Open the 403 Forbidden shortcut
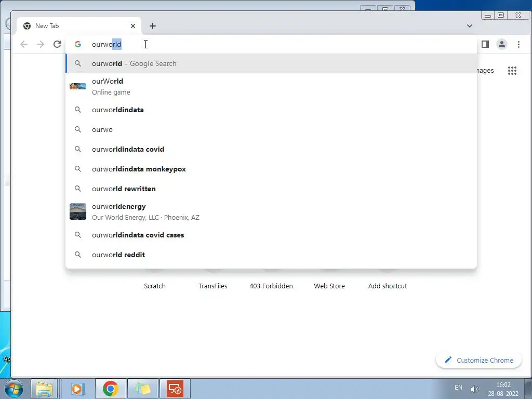 point(271,286)
